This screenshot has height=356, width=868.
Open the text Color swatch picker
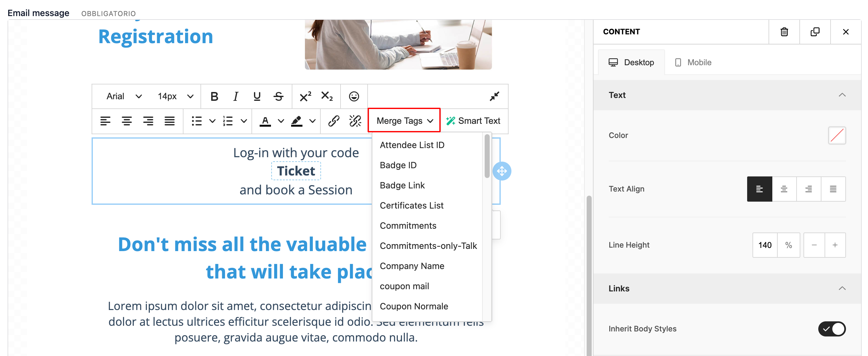coord(837,135)
